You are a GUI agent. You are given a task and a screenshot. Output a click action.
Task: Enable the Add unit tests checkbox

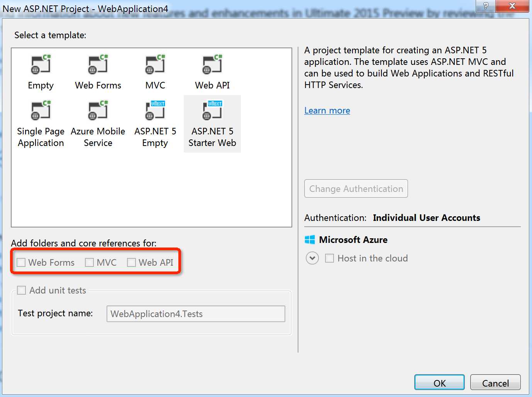(x=22, y=290)
